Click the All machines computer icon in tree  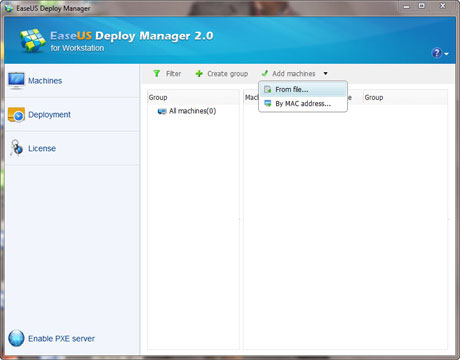162,111
